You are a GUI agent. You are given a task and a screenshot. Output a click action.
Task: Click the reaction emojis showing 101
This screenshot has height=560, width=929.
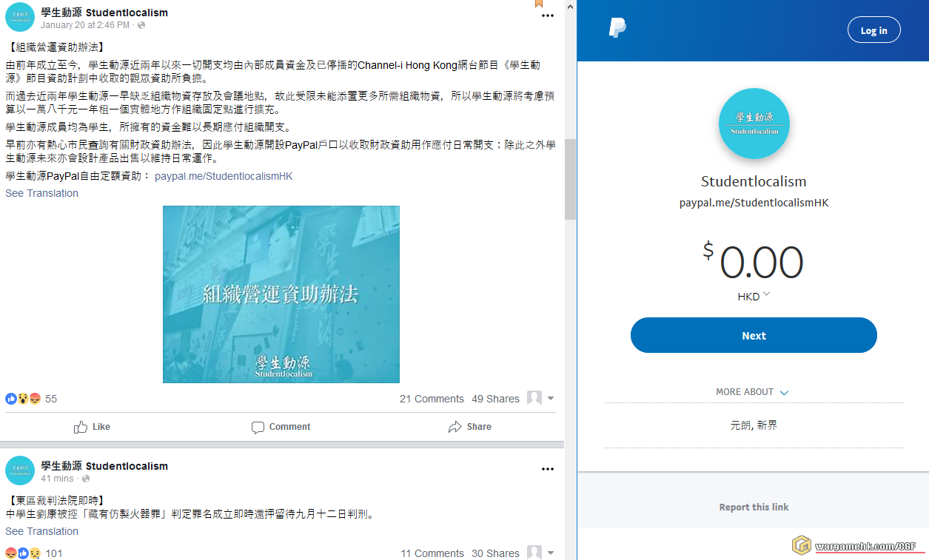pyautogui.click(x=23, y=553)
